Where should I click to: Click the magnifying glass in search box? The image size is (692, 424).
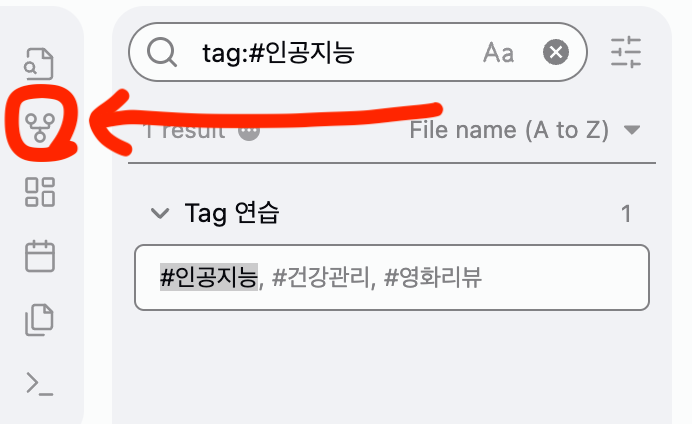click(x=162, y=52)
